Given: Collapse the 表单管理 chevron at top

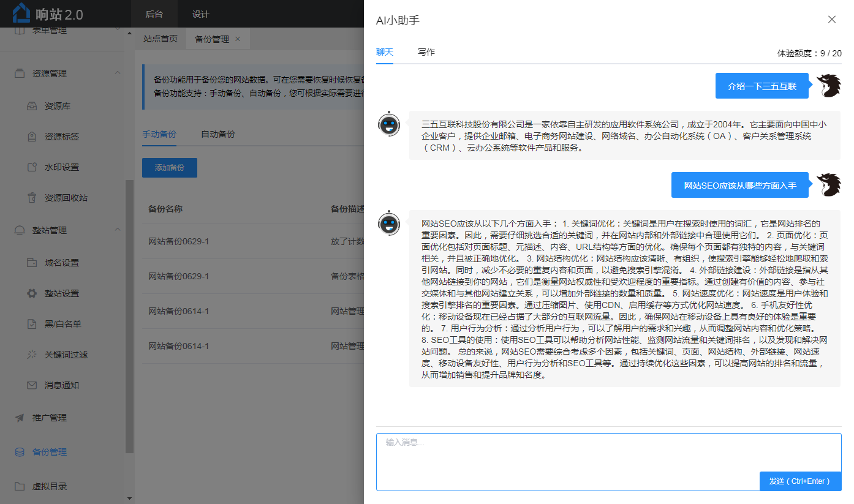Looking at the screenshot, I should (x=118, y=29).
